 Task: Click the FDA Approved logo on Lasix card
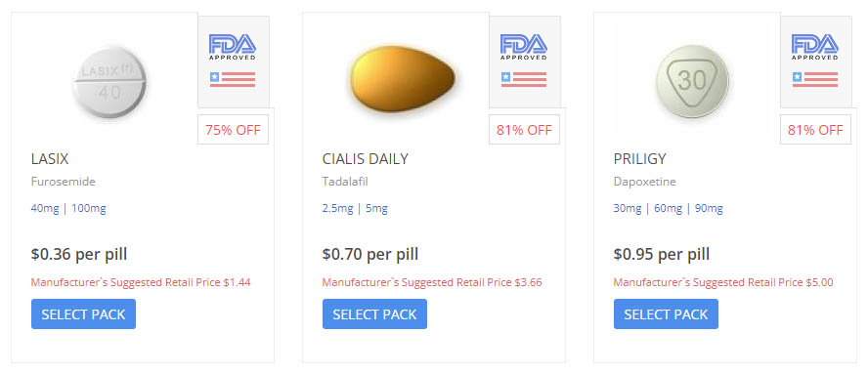click(233, 47)
